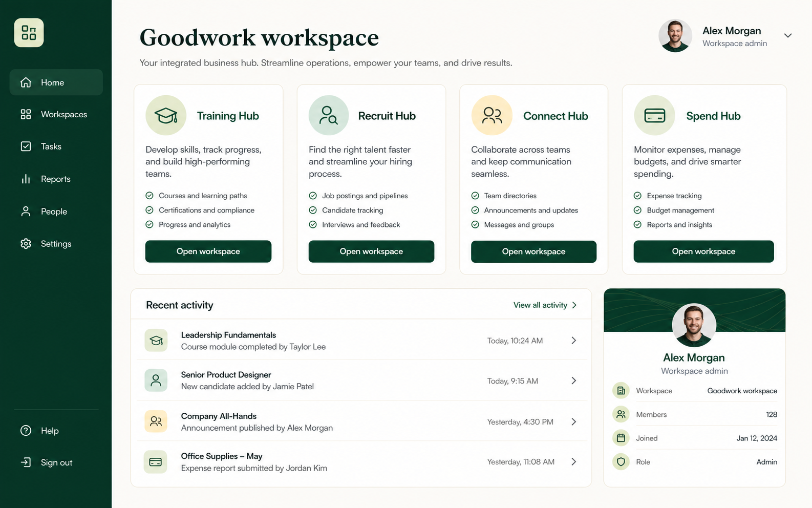Click the Senior Product Designer candidate icon
The width and height of the screenshot is (812, 508).
156,380
